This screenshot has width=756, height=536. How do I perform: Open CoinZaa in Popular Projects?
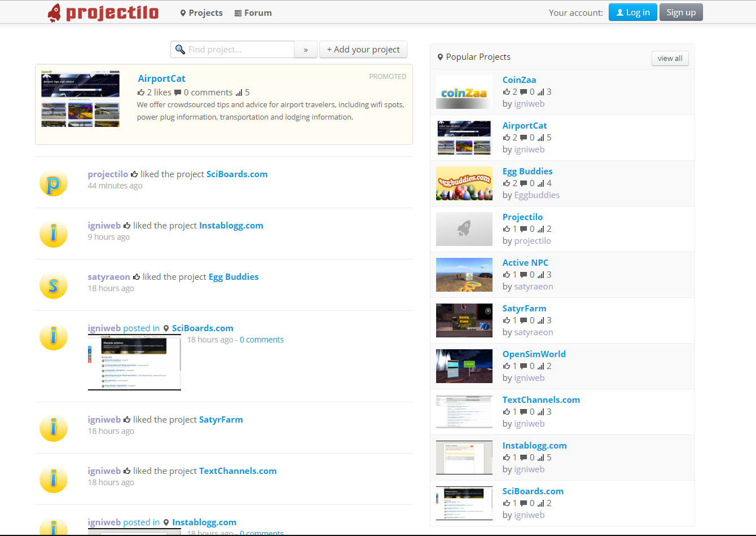coord(520,80)
